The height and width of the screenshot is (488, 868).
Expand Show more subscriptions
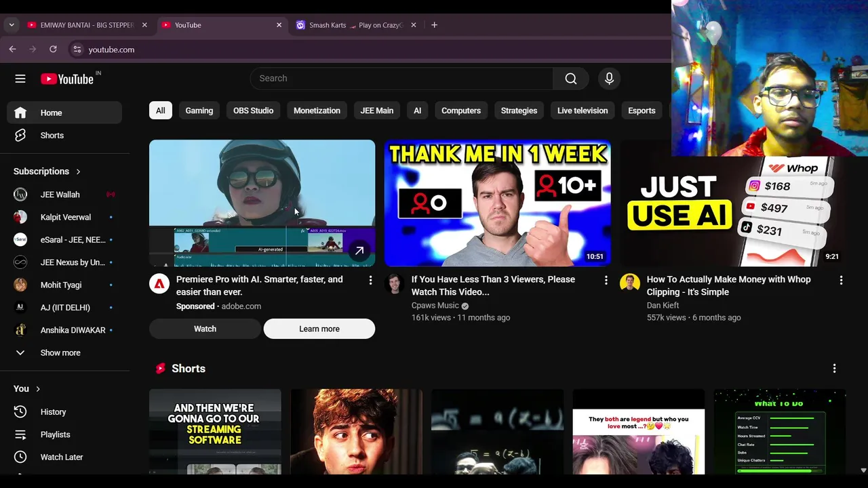tap(64, 352)
